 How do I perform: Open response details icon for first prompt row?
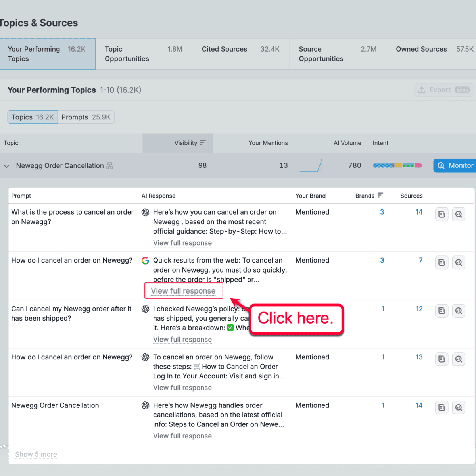coord(441,214)
